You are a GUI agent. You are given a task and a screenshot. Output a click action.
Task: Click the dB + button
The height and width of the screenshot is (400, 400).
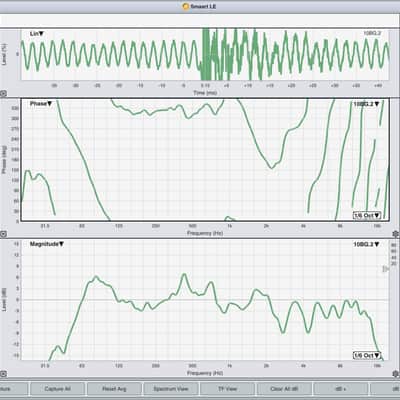point(341,389)
